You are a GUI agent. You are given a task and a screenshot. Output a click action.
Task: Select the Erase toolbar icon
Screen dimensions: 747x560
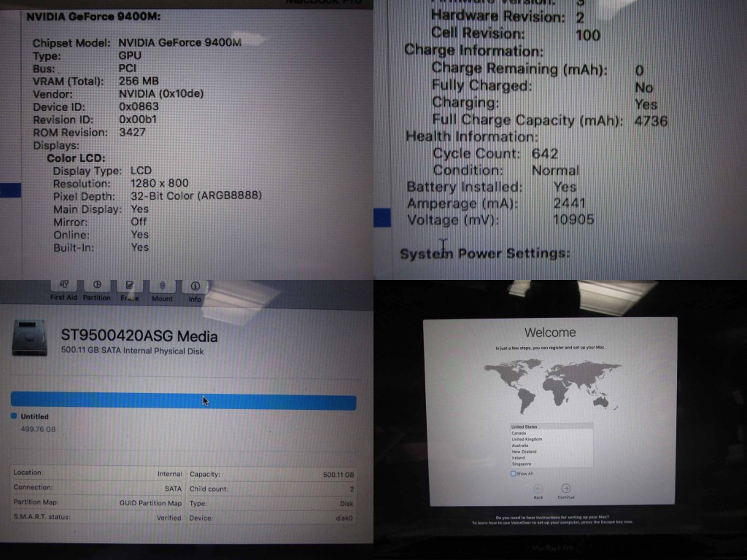[129, 286]
